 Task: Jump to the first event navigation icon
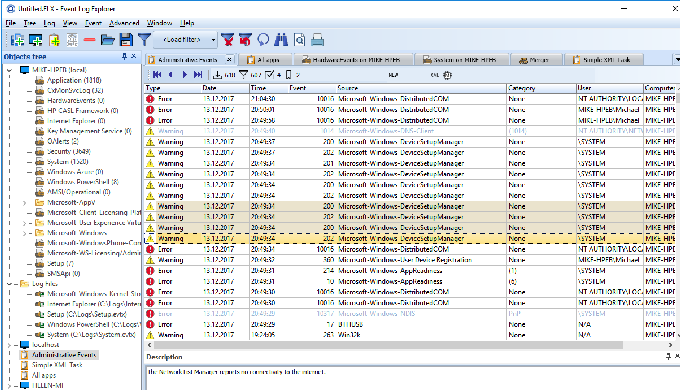157,75
